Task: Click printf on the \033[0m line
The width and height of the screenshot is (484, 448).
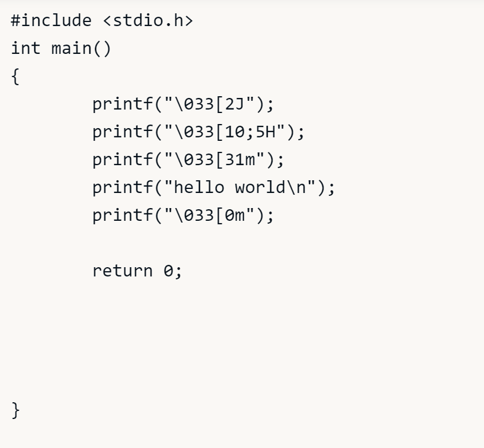Action: (x=123, y=215)
